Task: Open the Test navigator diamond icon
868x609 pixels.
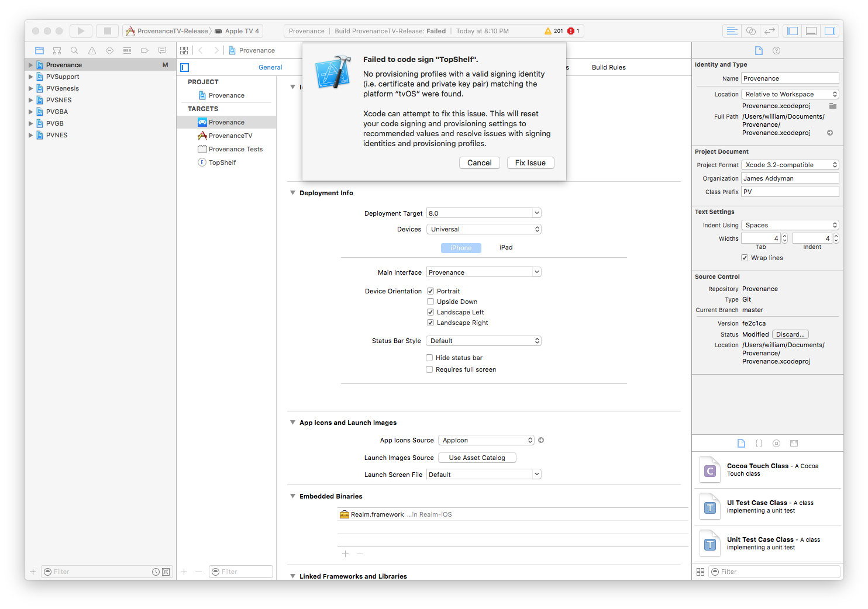Action: pos(109,50)
